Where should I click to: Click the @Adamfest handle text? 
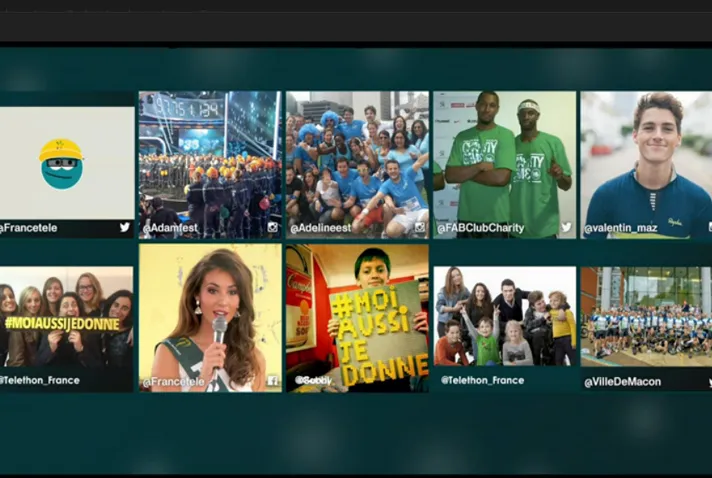point(170,228)
